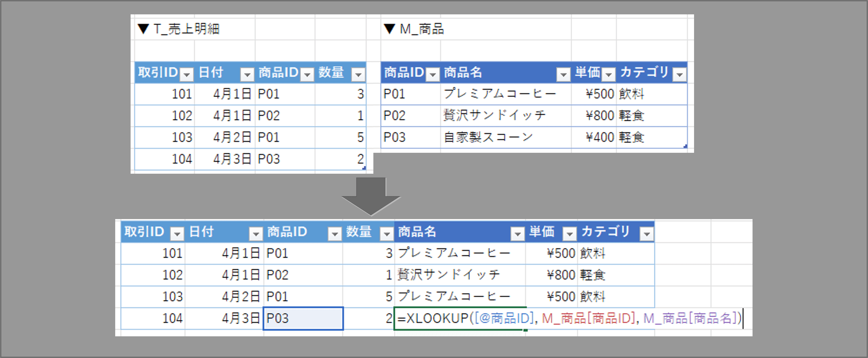Select P02 cell in top T_売上明細 table
This screenshot has width=868, height=358.
click(x=285, y=116)
